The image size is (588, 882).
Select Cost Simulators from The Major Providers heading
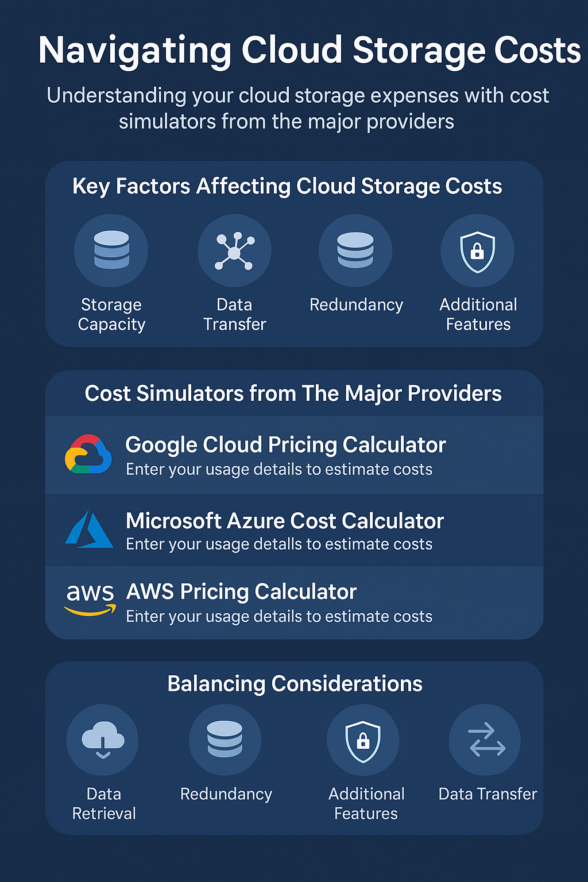[293, 394]
